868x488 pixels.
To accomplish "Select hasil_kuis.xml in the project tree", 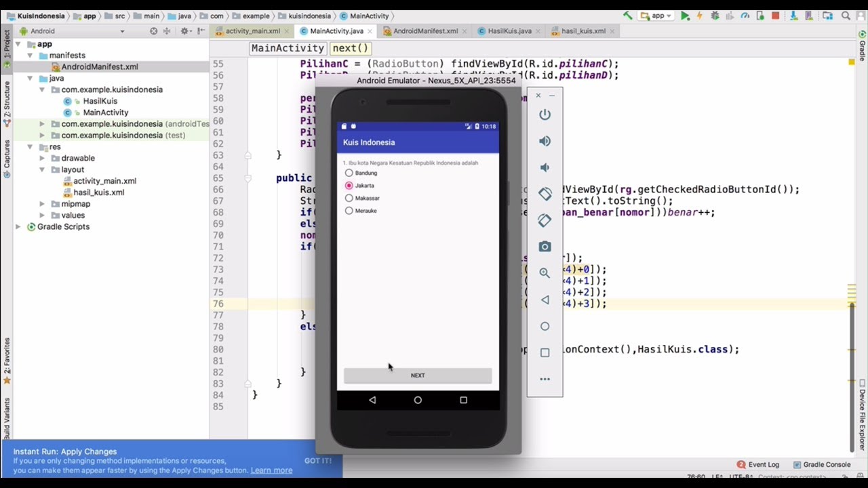I will pos(98,192).
